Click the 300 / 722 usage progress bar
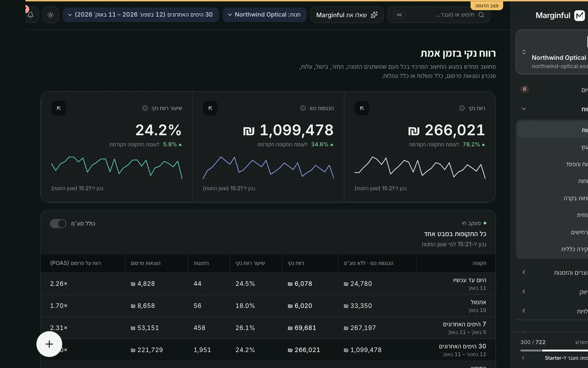This screenshot has width=588, height=368. (x=554, y=350)
